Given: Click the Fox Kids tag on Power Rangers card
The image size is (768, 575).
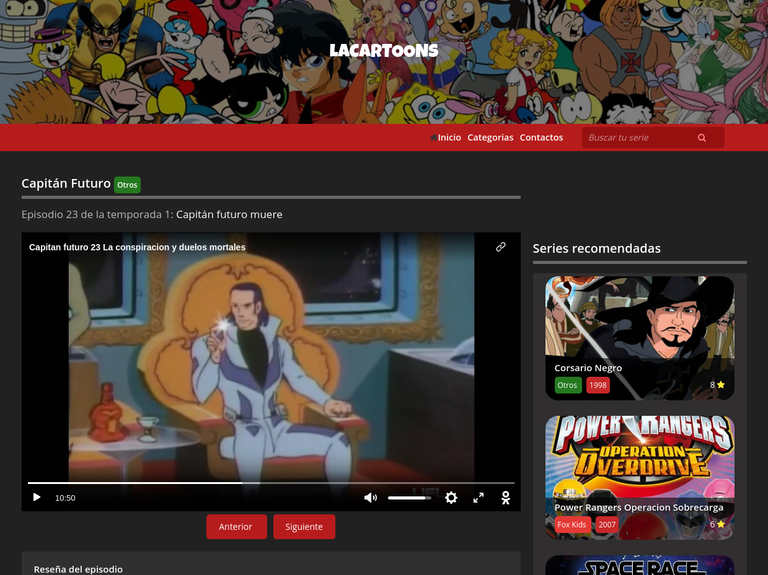Looking at the screenshot, I should (x=572, y=525).
